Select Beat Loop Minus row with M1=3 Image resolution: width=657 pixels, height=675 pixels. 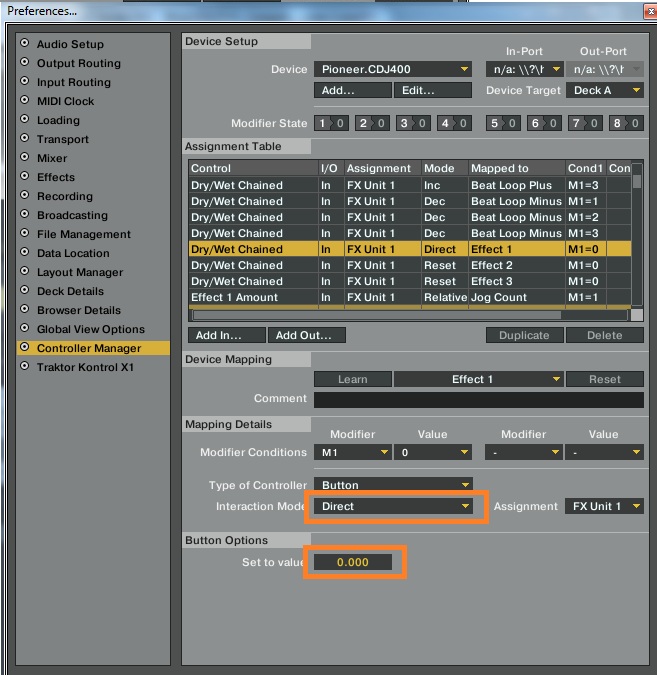coord(410,233)
